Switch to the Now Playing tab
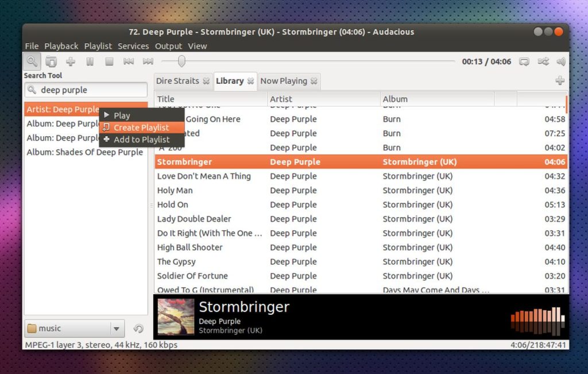Image resolution: width=588 pixels, height=374 pixels. [284, 81]
